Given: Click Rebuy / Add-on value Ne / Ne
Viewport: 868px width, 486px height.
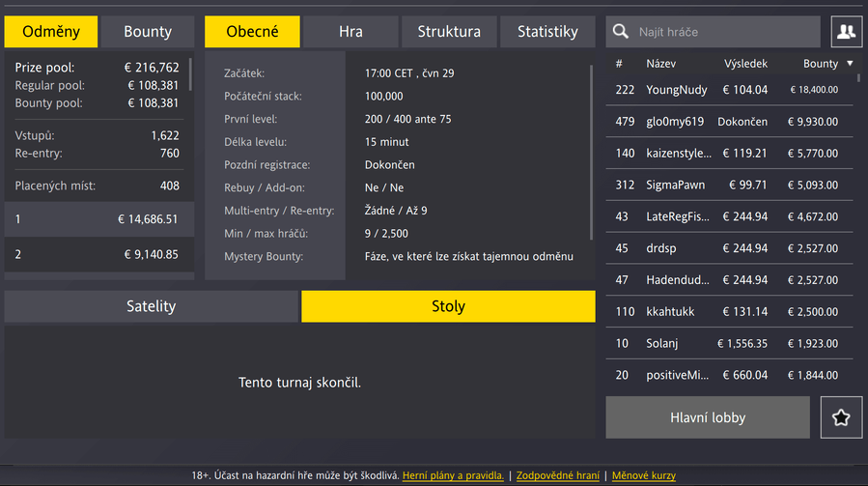Looking at the screenshot, I should 384,187.
